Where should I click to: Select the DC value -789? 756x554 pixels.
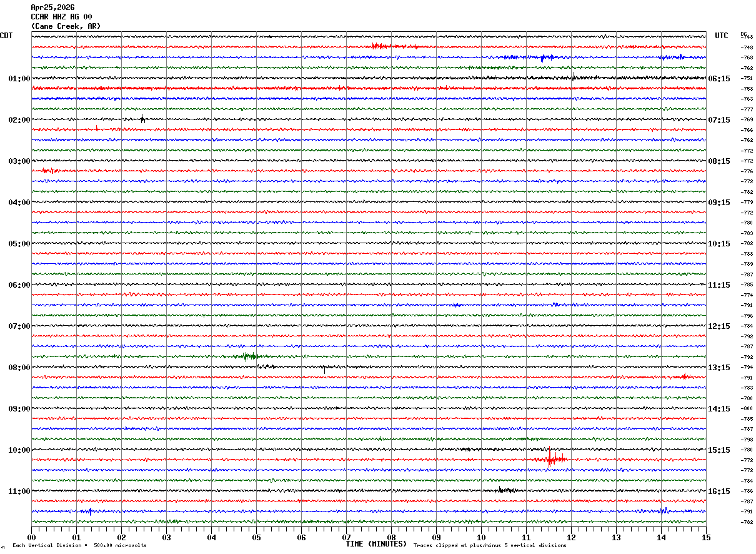(747, 264)
